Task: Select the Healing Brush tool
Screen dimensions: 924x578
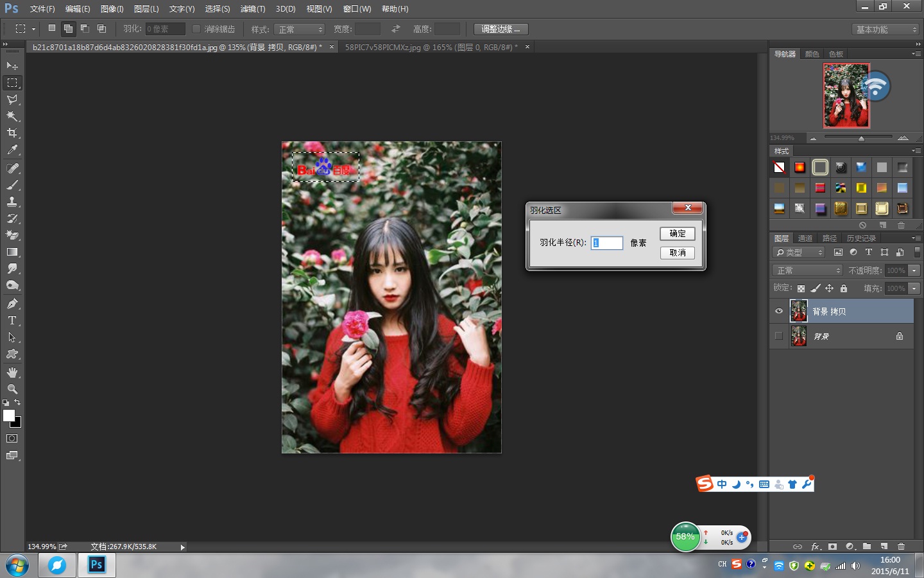Action: 12,168
